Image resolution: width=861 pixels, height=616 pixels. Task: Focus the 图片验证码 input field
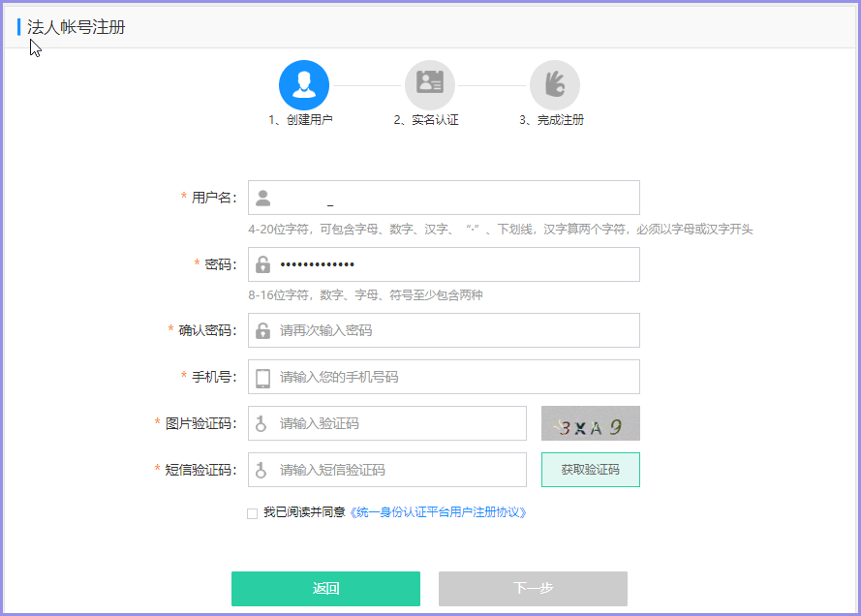click(x=387, y=423)
